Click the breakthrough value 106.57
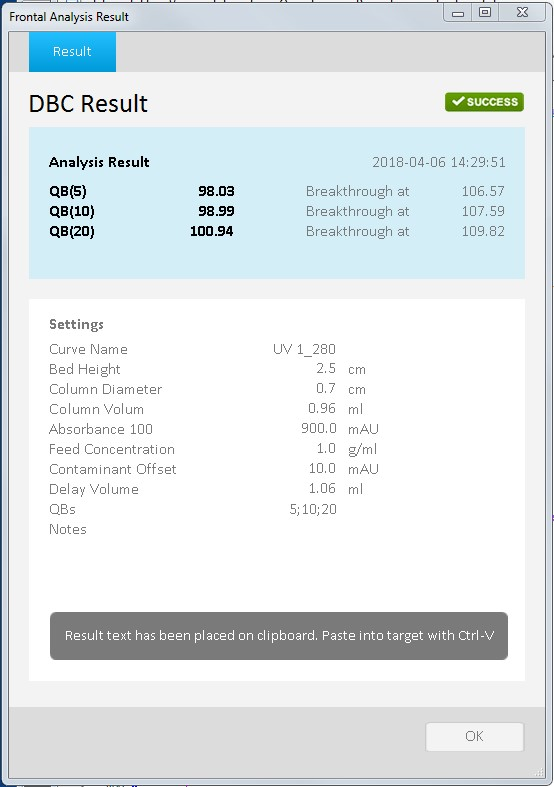 (x=483, y=191)
